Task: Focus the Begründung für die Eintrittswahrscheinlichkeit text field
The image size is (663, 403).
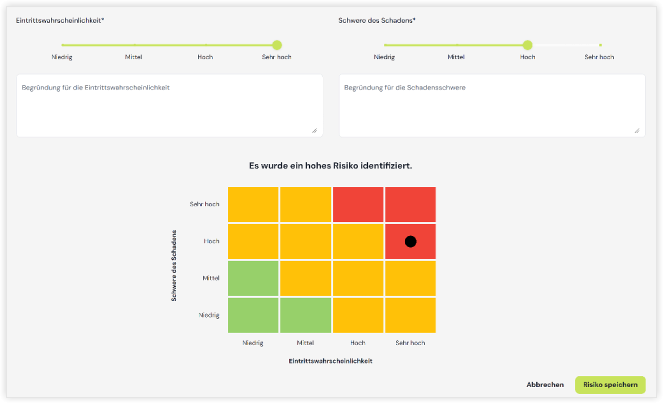Action: coord(168,105)
